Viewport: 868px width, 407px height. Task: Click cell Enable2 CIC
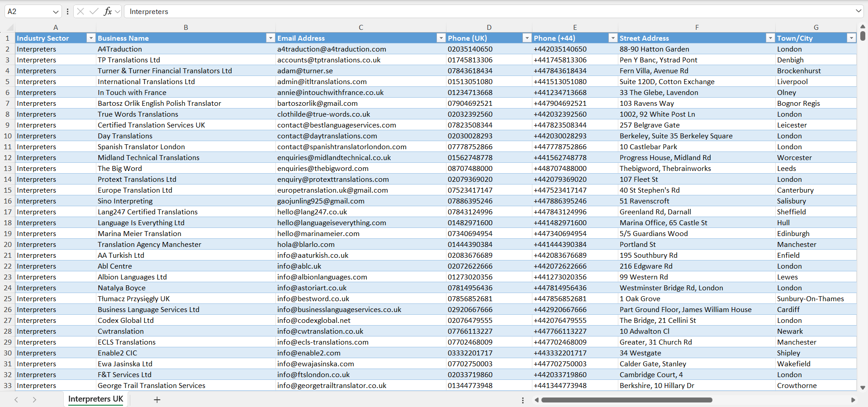click(x=186, y=353)
